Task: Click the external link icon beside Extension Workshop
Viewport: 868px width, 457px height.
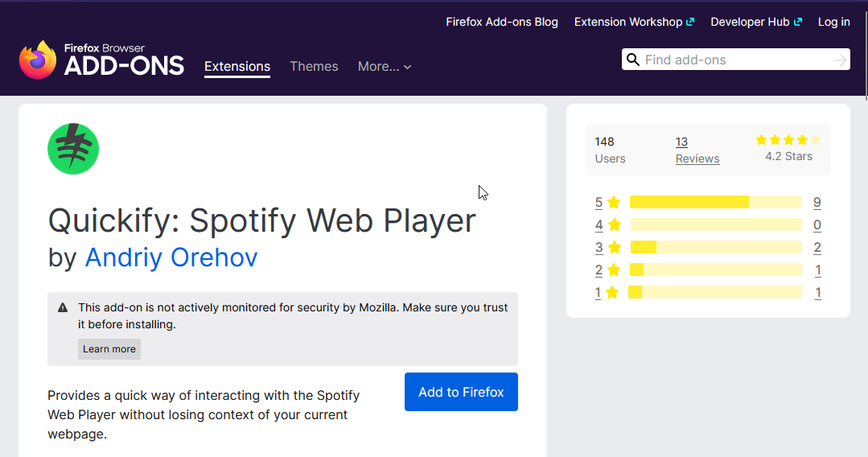Action: pyautogui.click(x=689, y=22)
